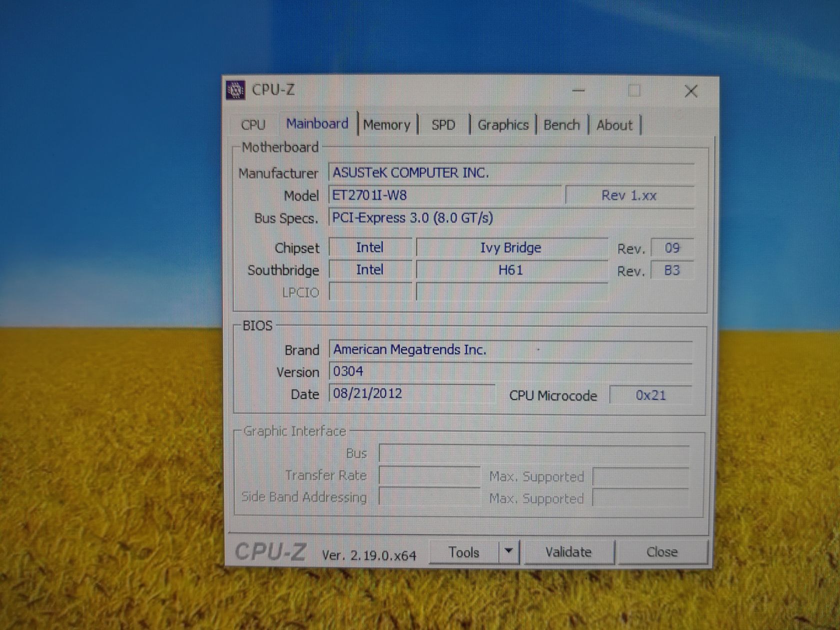The image size is (840, 630).
Task: Click the H61 southbridge value
Action: pos(511,270)
